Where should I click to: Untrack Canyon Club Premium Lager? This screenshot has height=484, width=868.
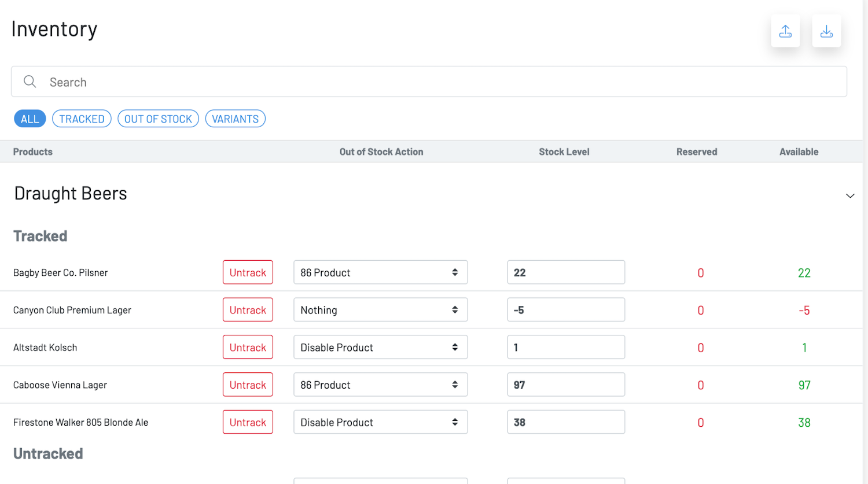[x=248, y=310]
